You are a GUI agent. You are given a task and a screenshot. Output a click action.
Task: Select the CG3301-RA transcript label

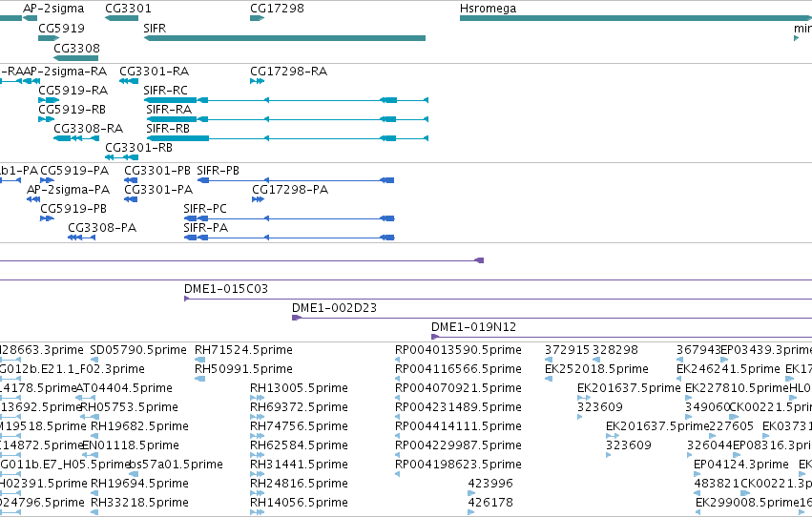click(155, 72)
